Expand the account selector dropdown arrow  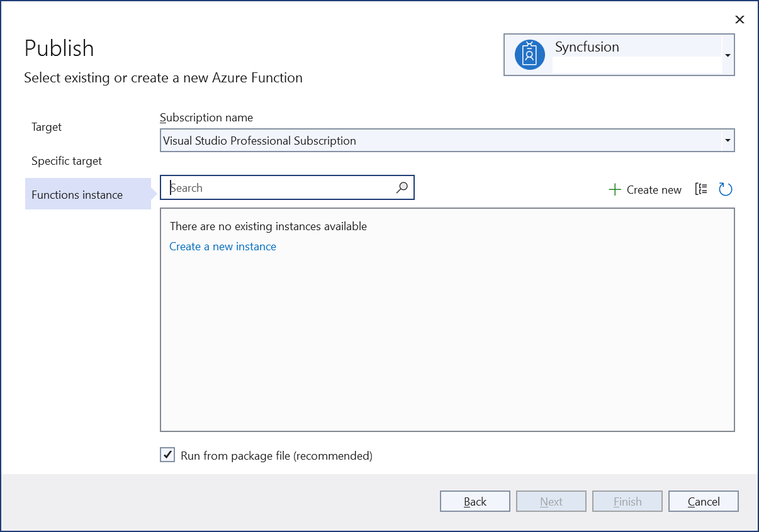coord(728,55)
